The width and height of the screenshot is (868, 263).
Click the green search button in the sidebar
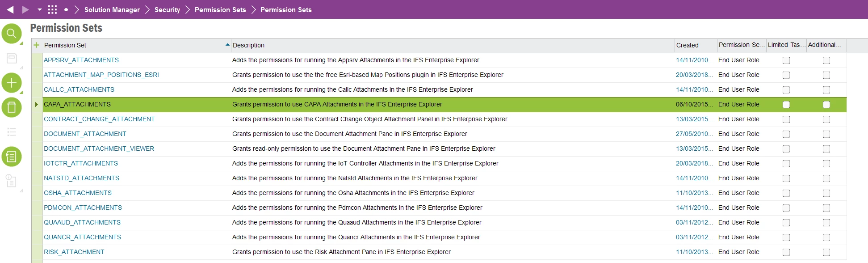[12, 34]
